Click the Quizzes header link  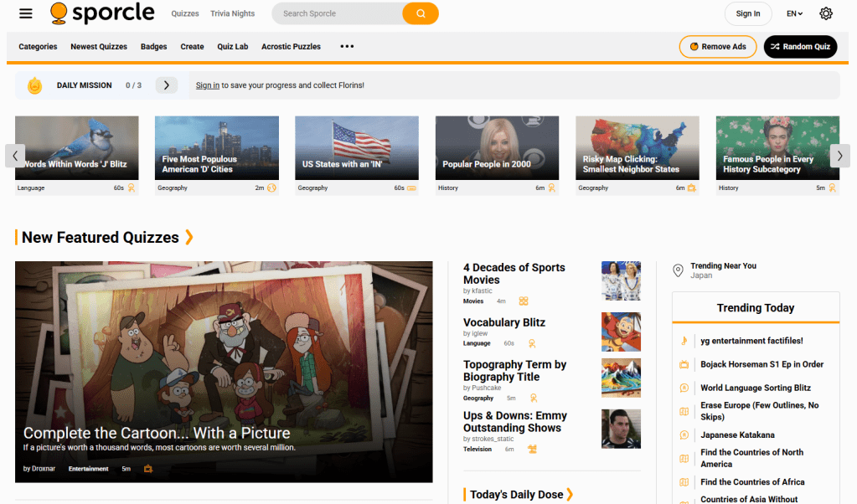[185, 13]
